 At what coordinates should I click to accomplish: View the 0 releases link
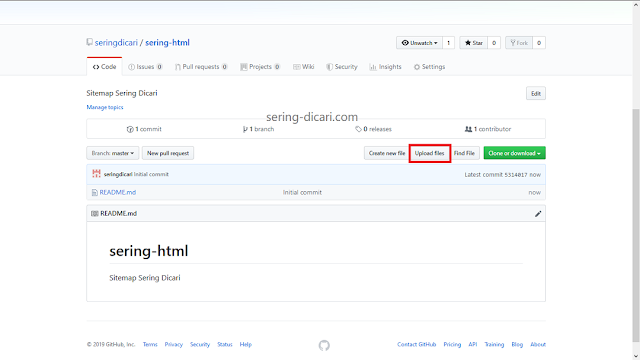point(373,129)
